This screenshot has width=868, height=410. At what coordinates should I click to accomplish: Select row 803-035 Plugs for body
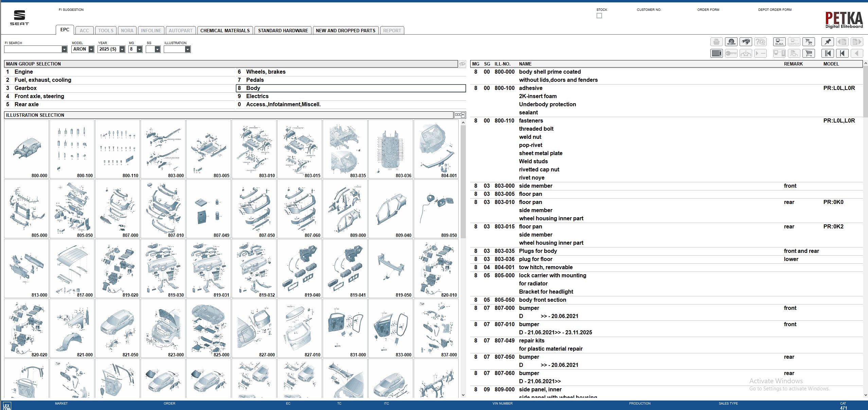click(x=667, y=251)
